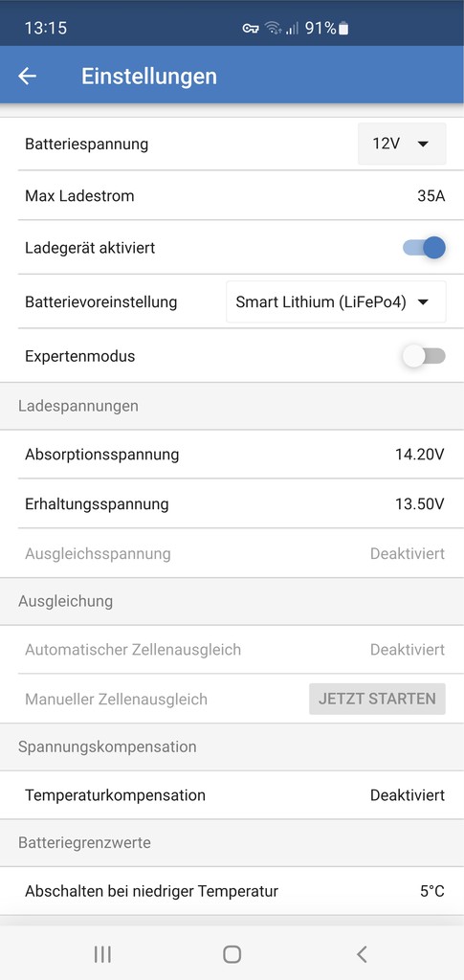Tap the Automatischer Zellenausgleich row
Image resolution: width=464 pixels, height=980 pixels.
232,650
